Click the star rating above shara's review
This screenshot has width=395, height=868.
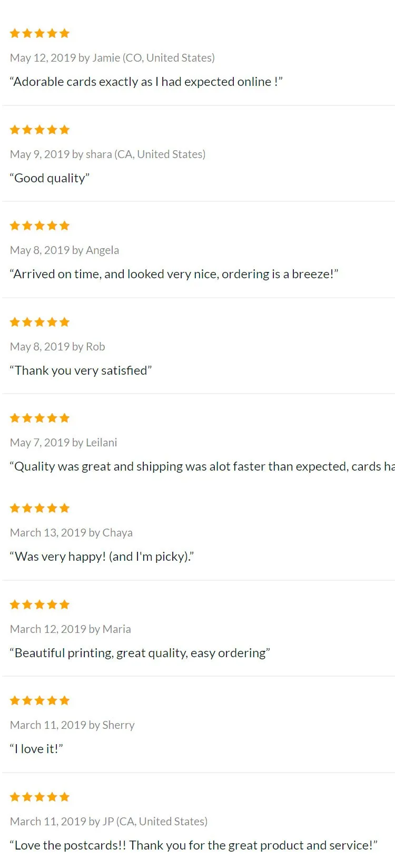pos(40,130)
